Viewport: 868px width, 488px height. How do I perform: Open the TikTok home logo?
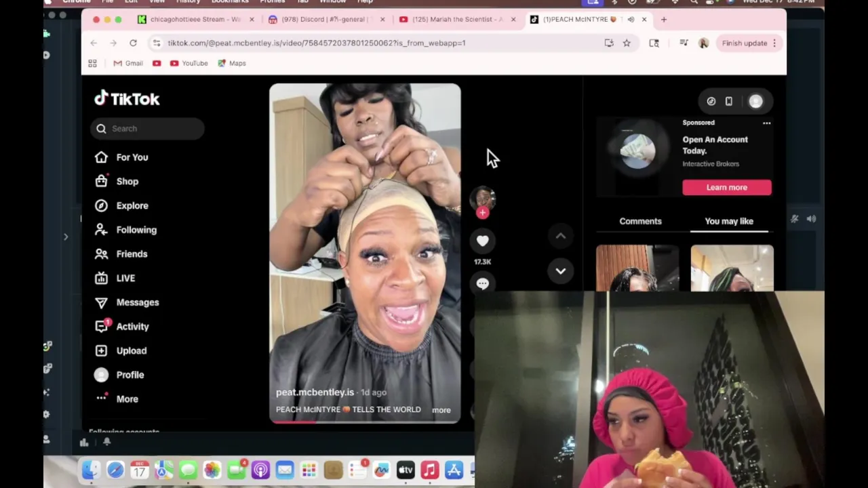pyautogui.click(x=127, y=99)
